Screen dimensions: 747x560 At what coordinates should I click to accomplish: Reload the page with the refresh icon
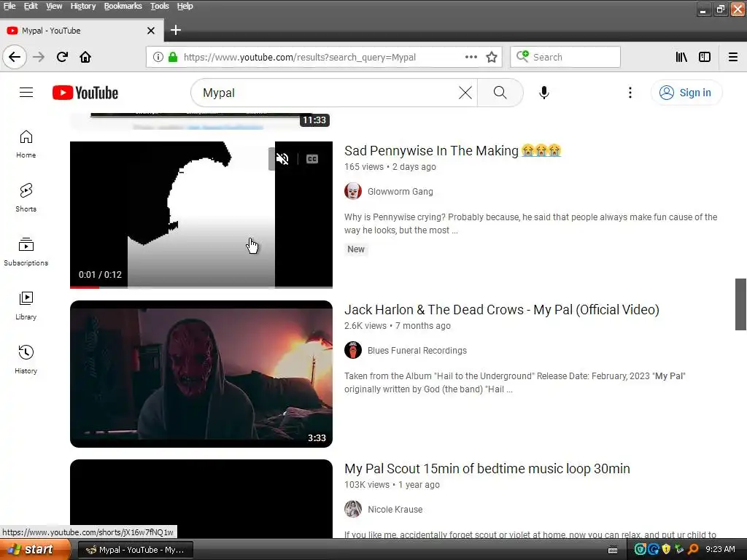point(62,57)
